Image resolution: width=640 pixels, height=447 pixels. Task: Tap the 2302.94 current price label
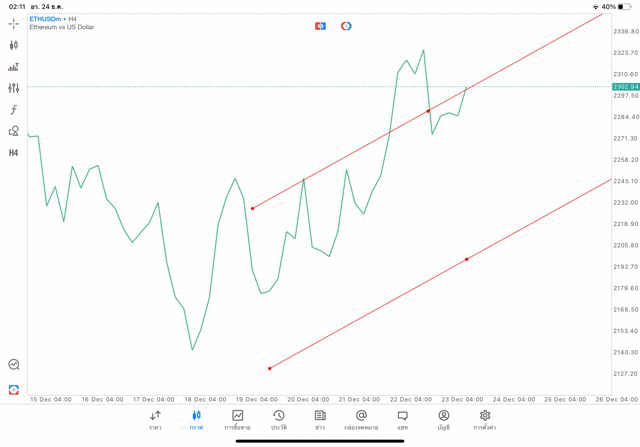click(x=625, y=87)
